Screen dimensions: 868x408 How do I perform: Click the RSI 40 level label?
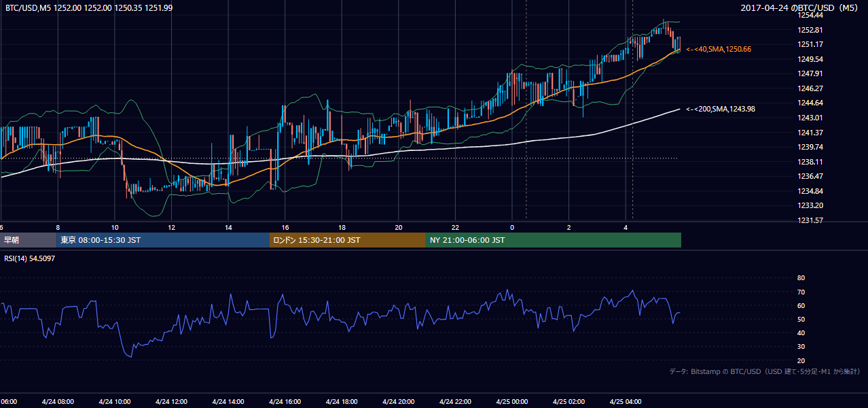pos(801,333)
